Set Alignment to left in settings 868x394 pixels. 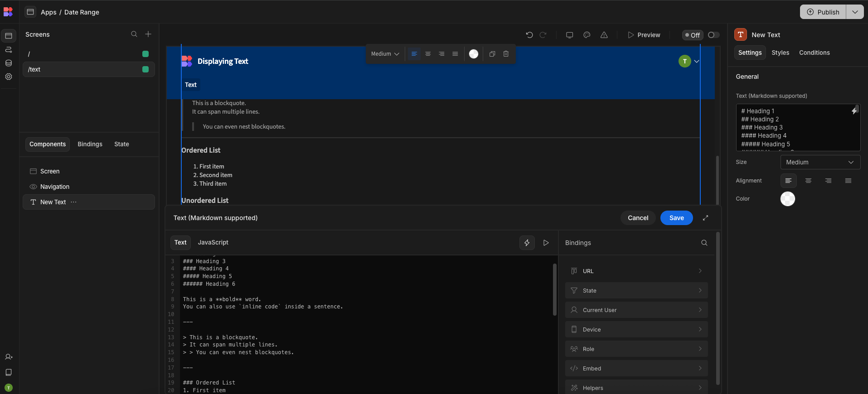789,181
